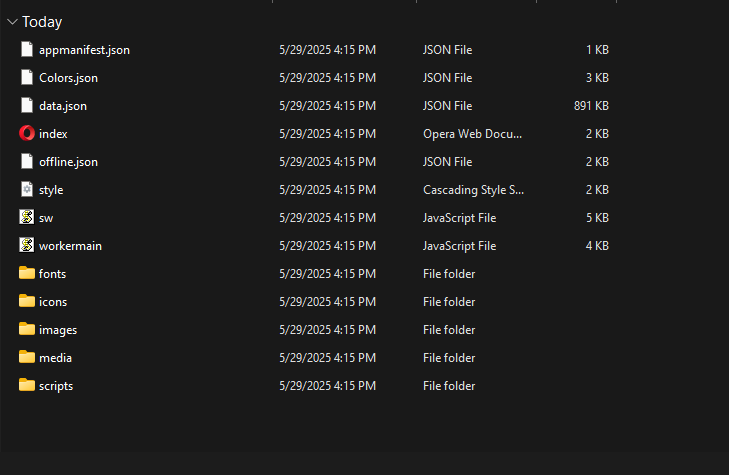Click the Today group header label
This screenshot has width=729, height=475.
42,21
